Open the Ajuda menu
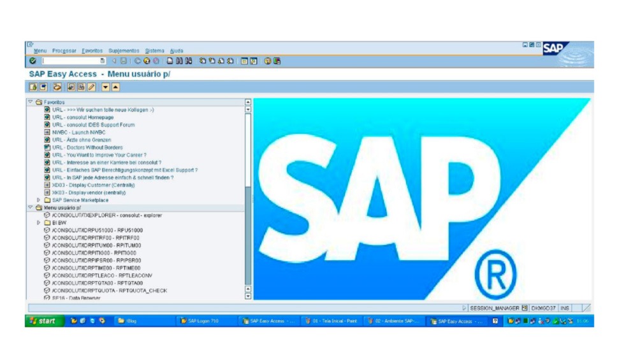This screenshot has height=364, width=619. click(177, 50)
